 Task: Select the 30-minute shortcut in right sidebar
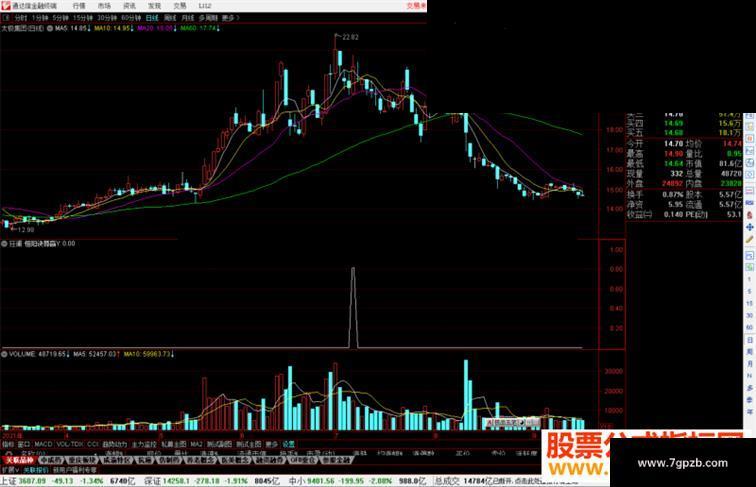(750, 315)
